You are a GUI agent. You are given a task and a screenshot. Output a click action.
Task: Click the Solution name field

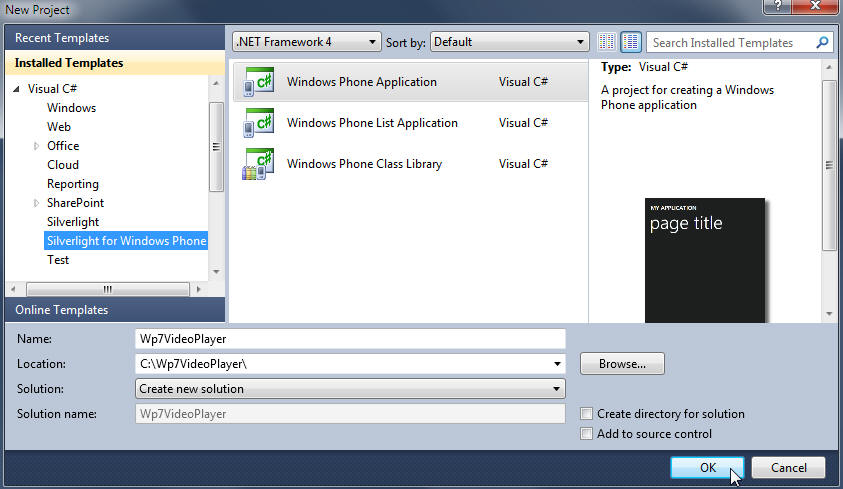pyautogui.click(x=350, y=414)
